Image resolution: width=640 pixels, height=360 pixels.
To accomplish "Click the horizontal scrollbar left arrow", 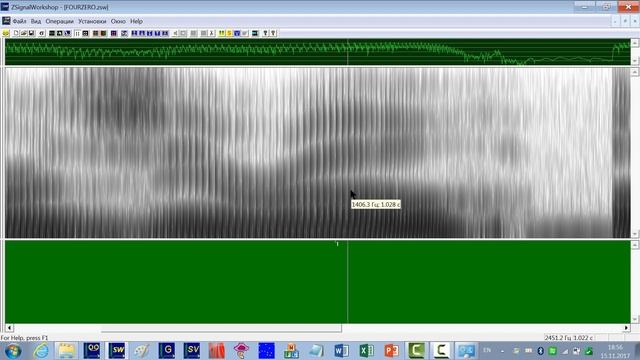I will click(x=9, y=328).
